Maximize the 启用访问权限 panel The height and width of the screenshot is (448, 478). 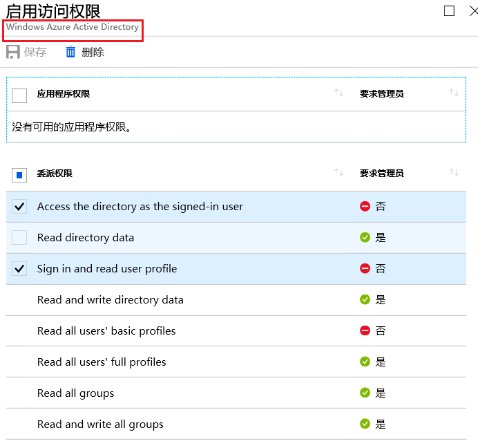click(449, 10)
